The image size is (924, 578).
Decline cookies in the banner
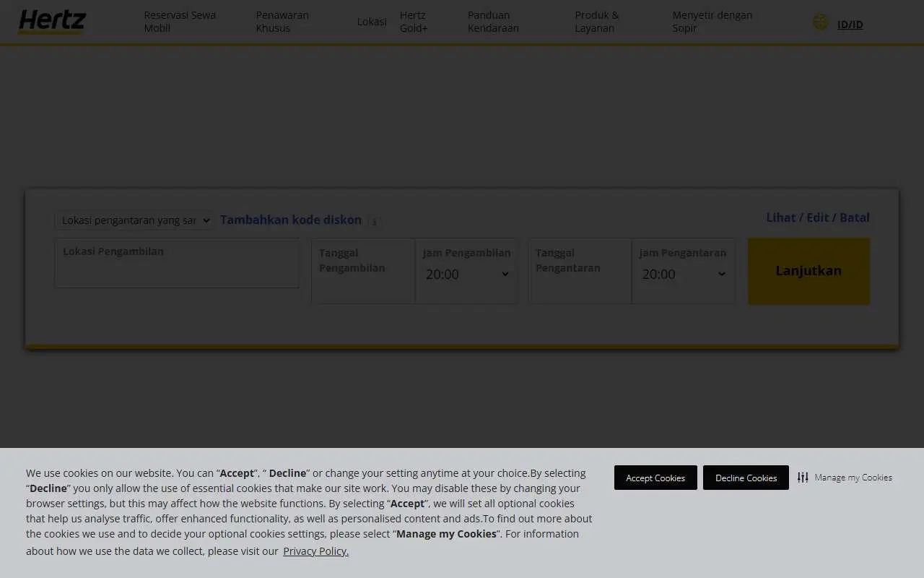(x=746, y=478)
